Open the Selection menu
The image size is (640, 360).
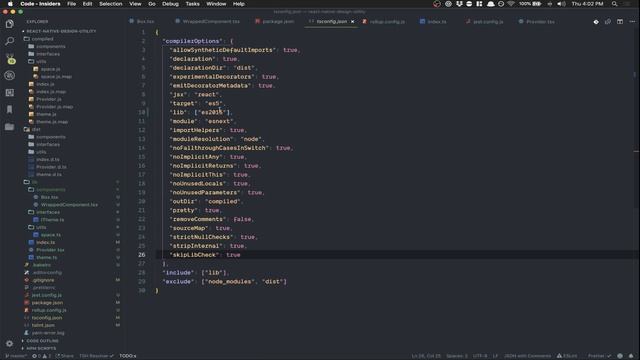click(111, 4)
